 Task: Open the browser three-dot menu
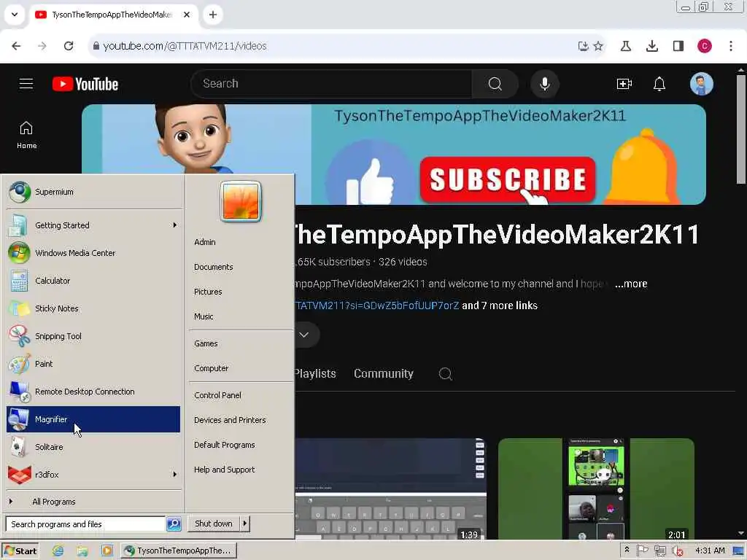(x=731, y=46)
